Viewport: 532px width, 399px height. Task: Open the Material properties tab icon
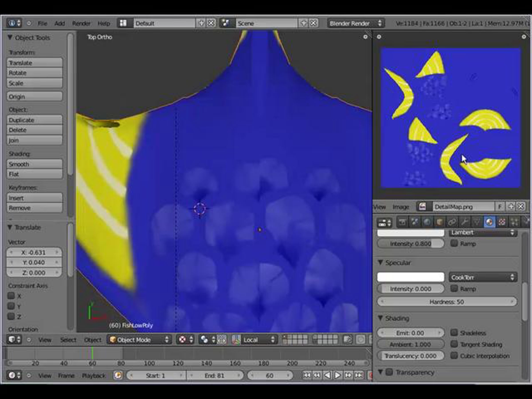point(489,222)
